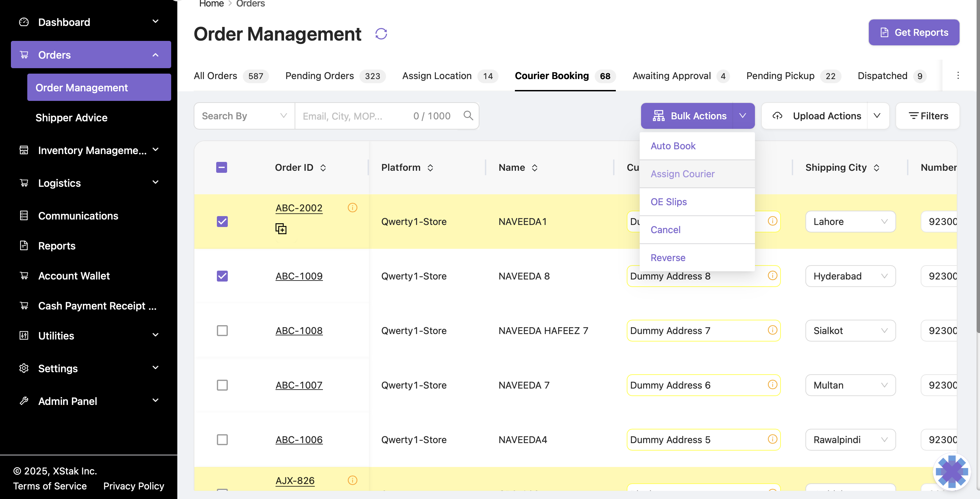Open order link ABC-1009
Viewport: 980px width, 499px height.
pos(299,276)
